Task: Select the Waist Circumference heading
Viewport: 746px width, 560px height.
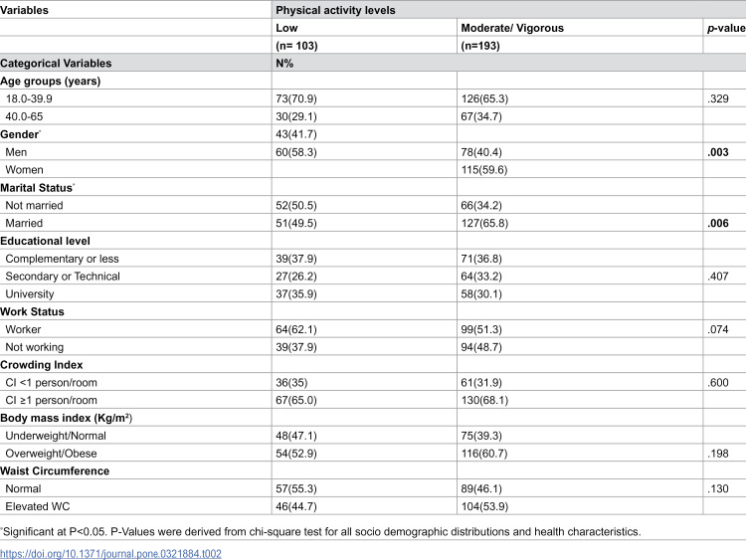Action: [x=55, y=471]
